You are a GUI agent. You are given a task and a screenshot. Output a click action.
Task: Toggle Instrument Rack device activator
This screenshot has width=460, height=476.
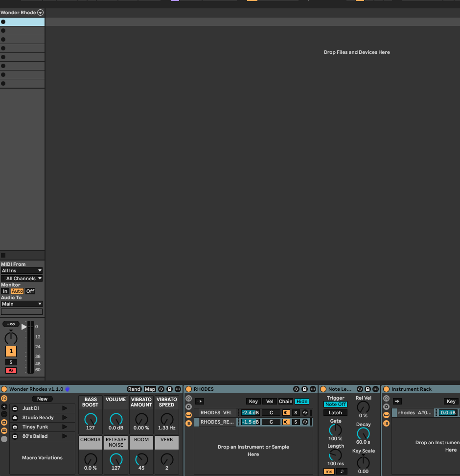[x=387, y=389]
